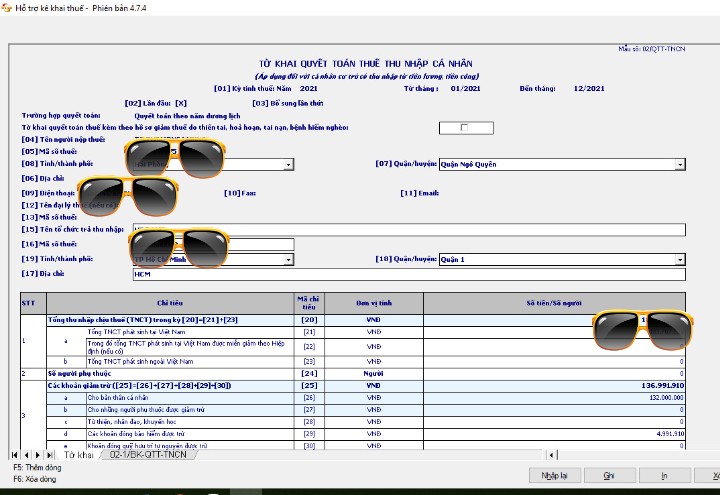Click the In button to print

tap(664, 475)
